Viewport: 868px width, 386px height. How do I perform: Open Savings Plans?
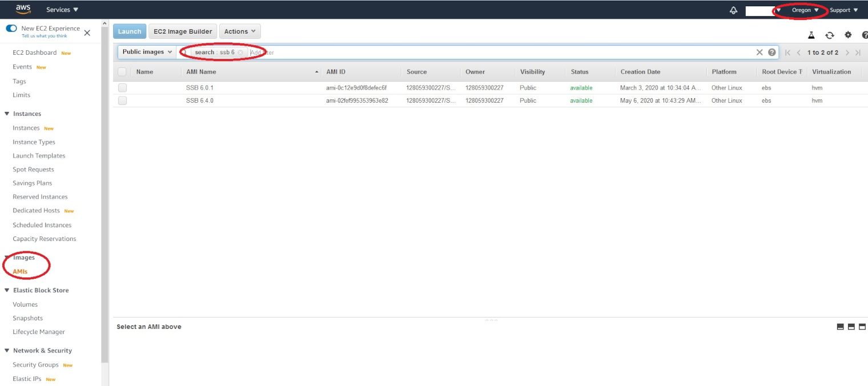coord(32,183)
